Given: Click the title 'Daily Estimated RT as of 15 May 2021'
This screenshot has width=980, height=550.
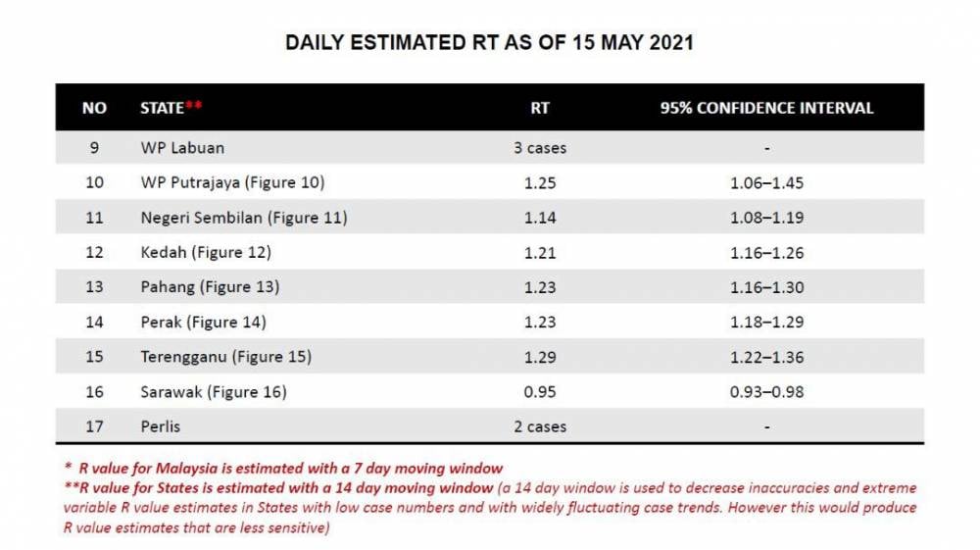Looking at the screenshot, I should (489, 42).
